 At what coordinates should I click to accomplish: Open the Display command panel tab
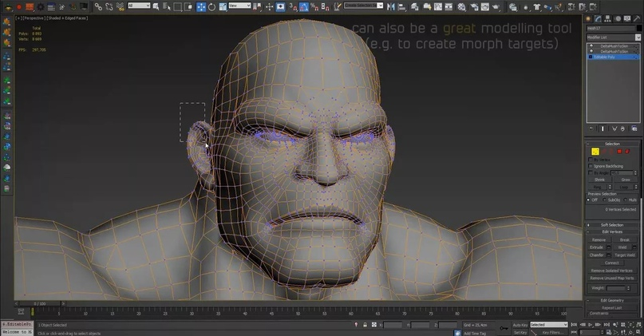(627, 18)
